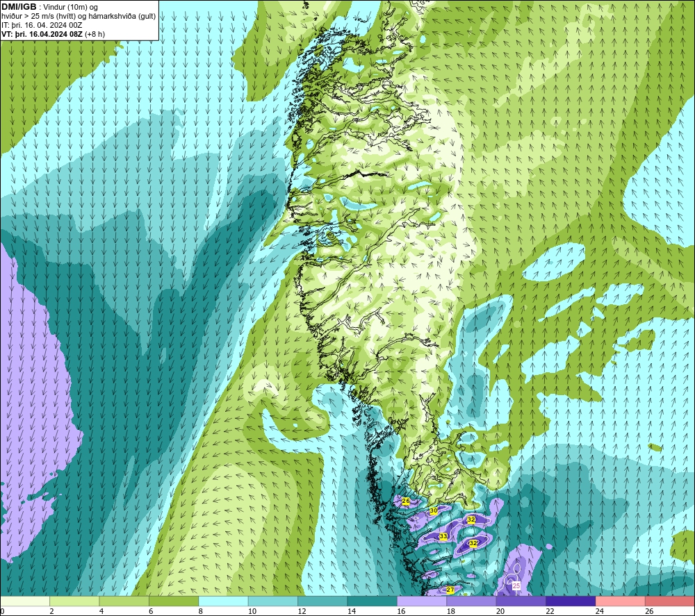Click the scale value 22

550,611
